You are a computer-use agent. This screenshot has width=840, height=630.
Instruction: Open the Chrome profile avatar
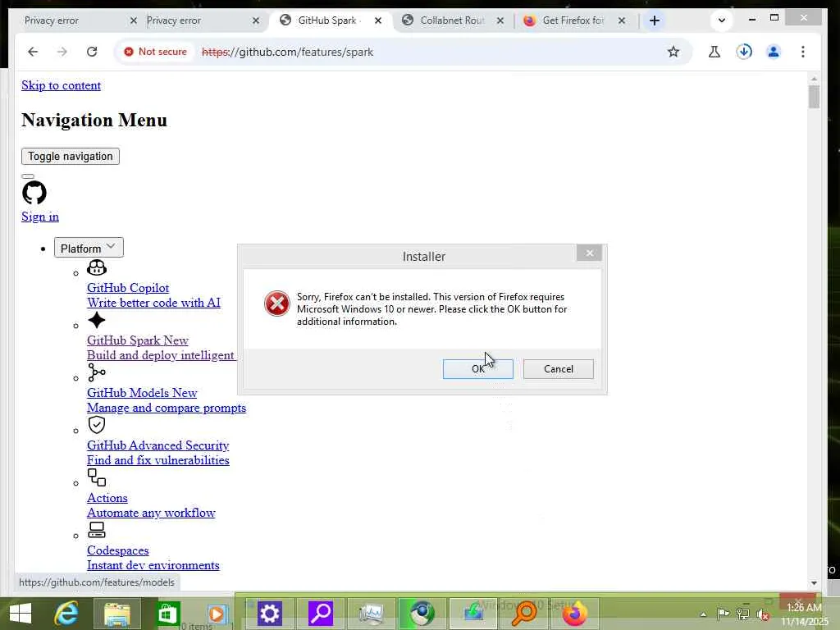tap(773, 52)
